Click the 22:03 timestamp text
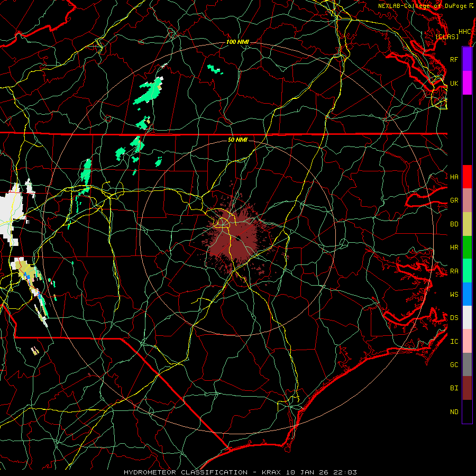 pyautogui.click(x=346, y=472)
